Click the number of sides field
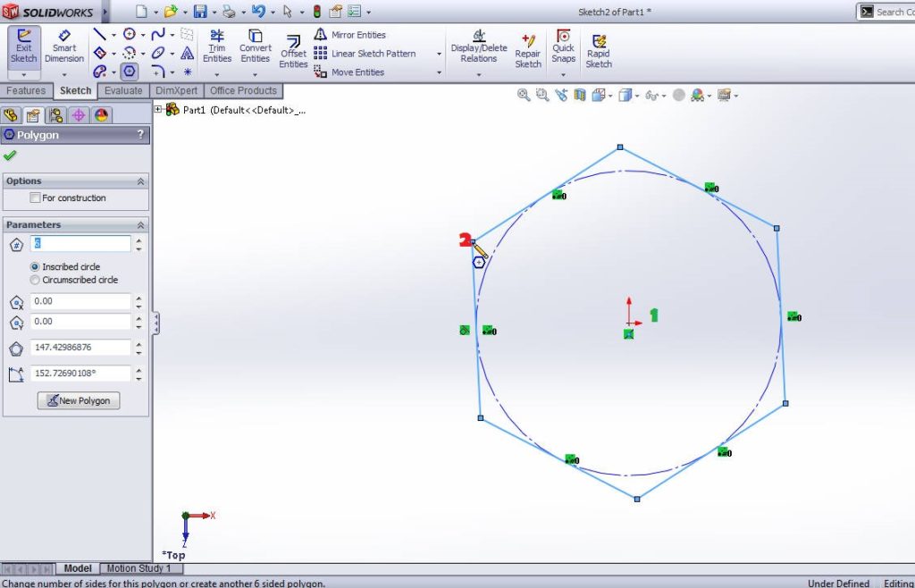The width and height of the screenshot is (915, 588). coord(80,243)
